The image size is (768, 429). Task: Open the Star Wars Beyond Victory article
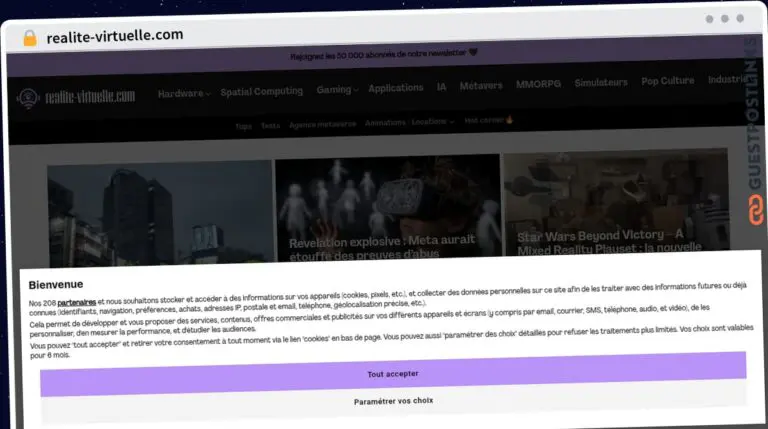[x=612, y=241]
